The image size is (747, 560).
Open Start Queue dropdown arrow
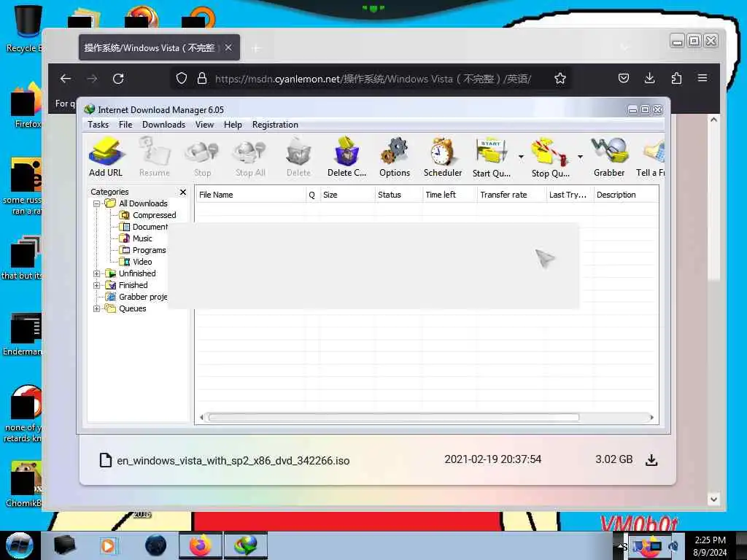521,157
